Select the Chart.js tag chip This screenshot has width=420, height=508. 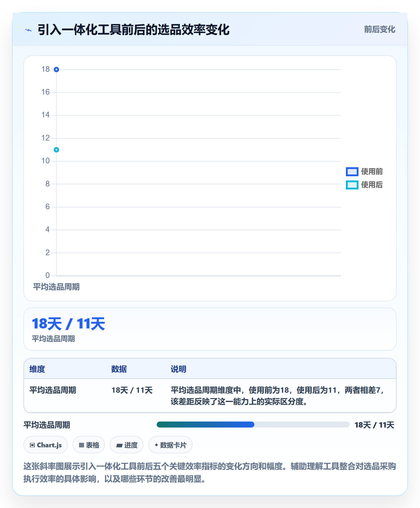(46, 445)
